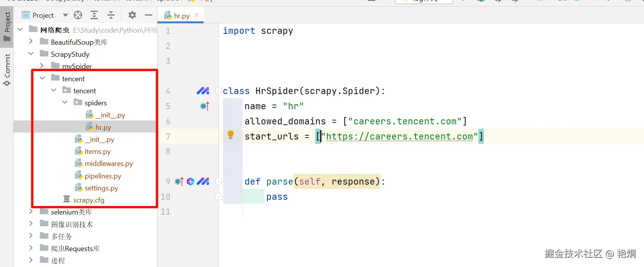Click the 'import scrapy' code line

[258, 31]
